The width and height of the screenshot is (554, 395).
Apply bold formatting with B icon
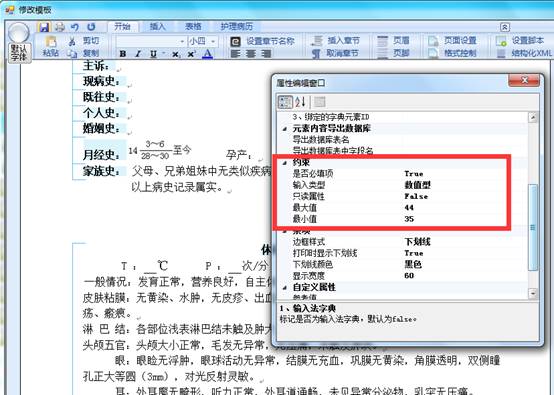point(123,54)
